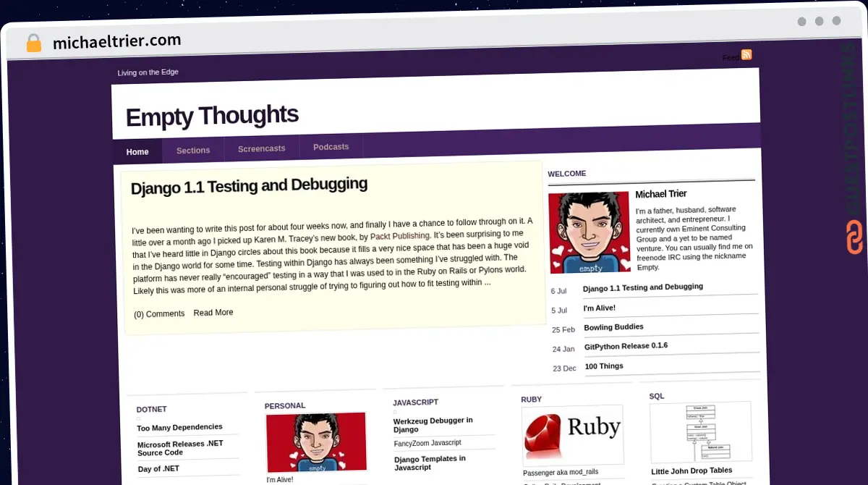Open the Sections tab
Screen dimensions: 868x485
point(193,151)
